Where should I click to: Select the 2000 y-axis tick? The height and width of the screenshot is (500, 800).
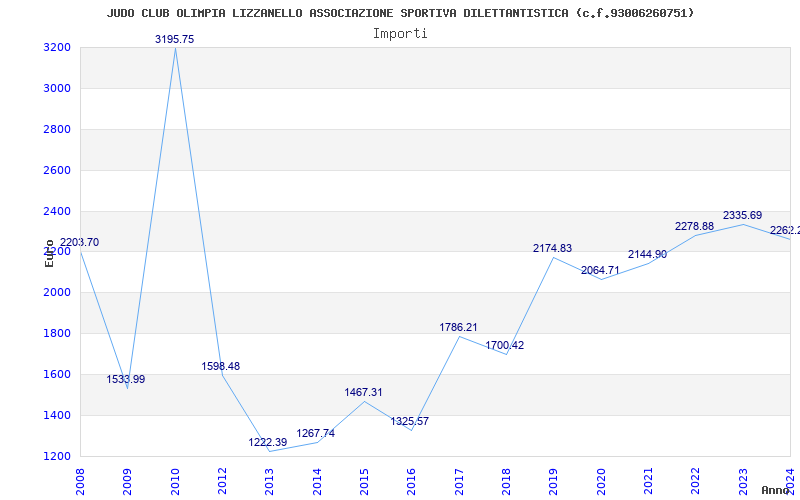point(57,292)
